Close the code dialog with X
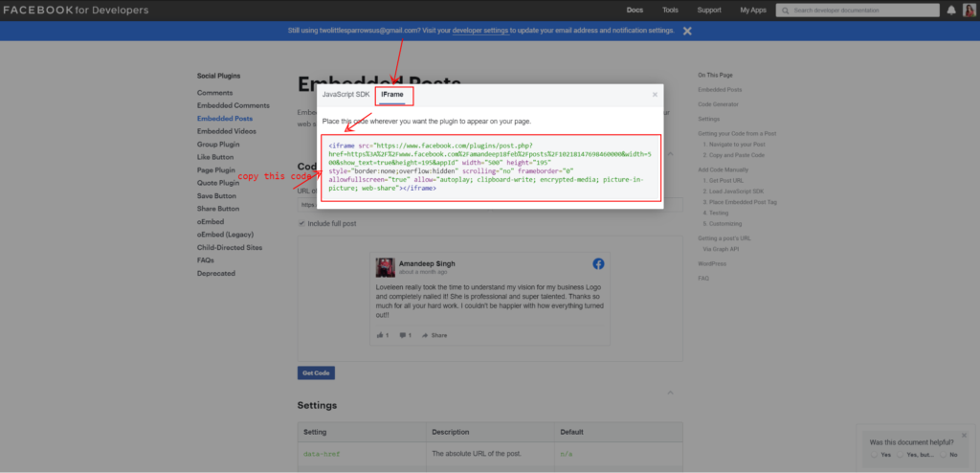Image resolution: width=980 pixels, height=473 pixels. point(655,95)
